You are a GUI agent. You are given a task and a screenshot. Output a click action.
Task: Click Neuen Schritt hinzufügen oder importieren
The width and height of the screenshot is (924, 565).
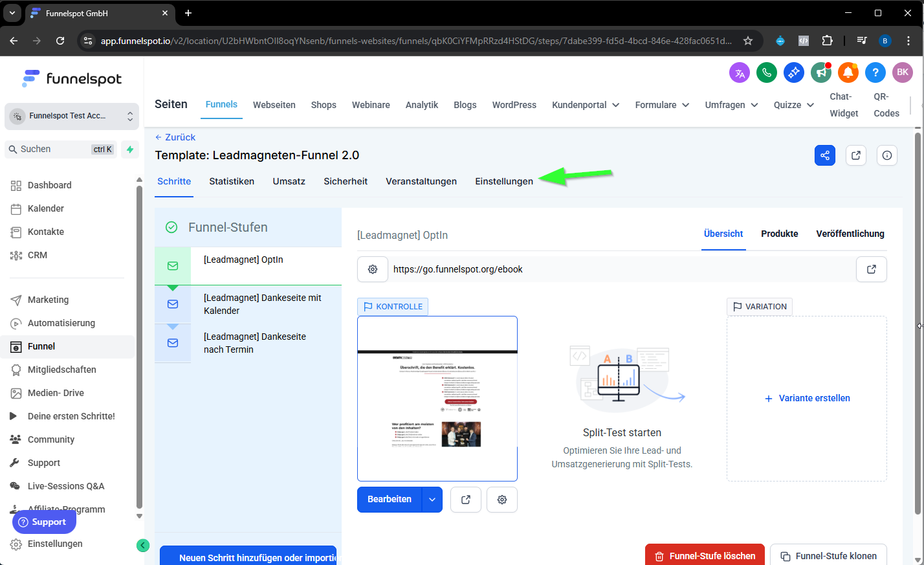pyautogui.click(x=248, y=557)
